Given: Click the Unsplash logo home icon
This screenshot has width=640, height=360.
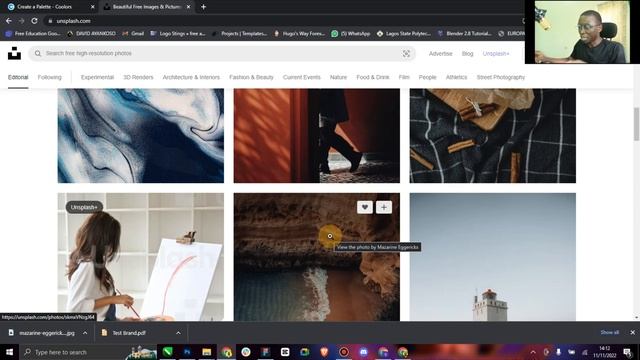Looking at the screenshot, I should (x=14, y=53).
